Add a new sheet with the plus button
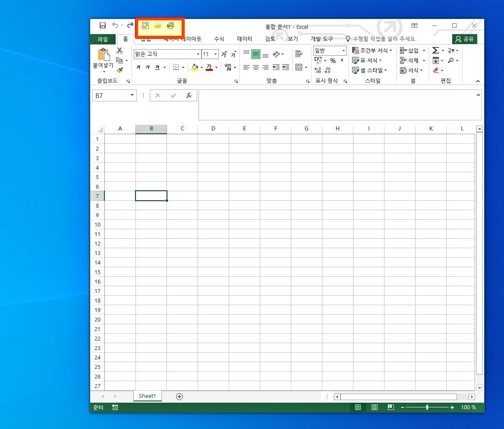 pos(180,397)
